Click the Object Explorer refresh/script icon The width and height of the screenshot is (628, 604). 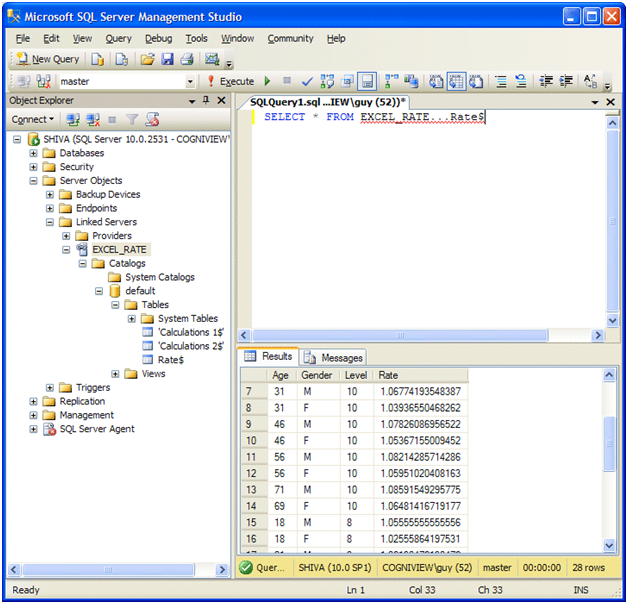click(x=152, y=119)
